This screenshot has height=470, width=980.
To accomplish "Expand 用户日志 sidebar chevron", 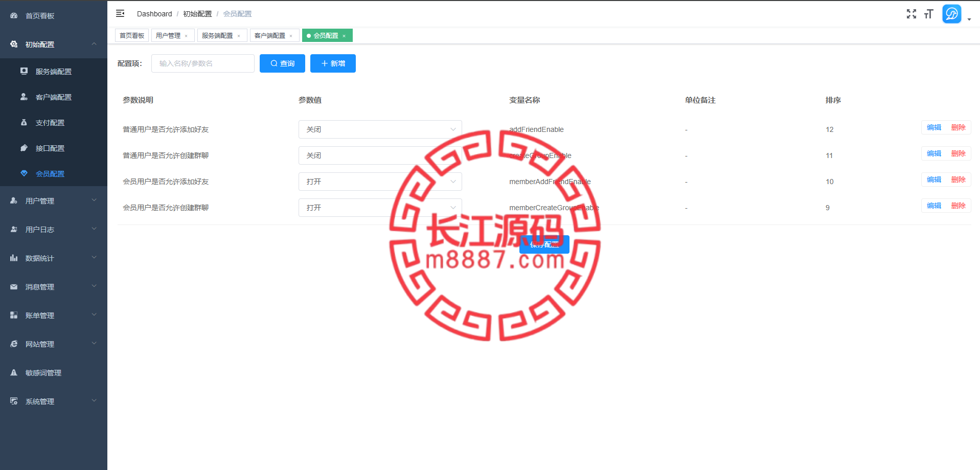I will (x=94, y=229).
